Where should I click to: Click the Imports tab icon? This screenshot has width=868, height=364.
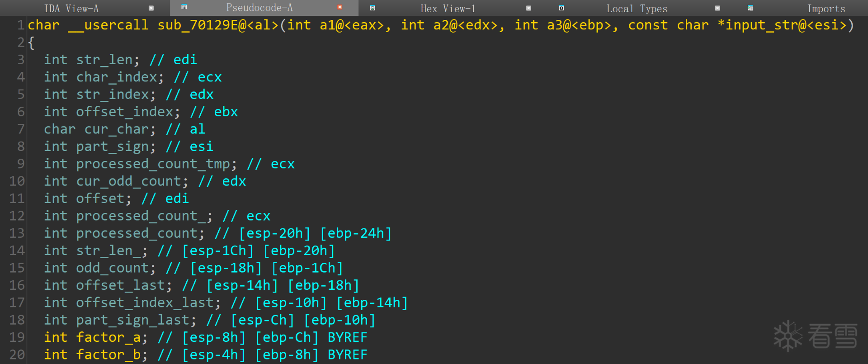[750, 8]
